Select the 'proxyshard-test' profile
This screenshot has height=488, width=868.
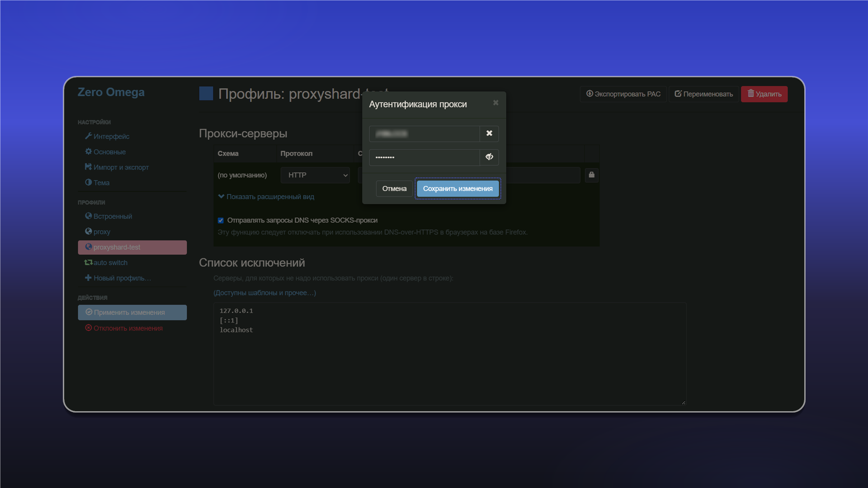[132, 247]
